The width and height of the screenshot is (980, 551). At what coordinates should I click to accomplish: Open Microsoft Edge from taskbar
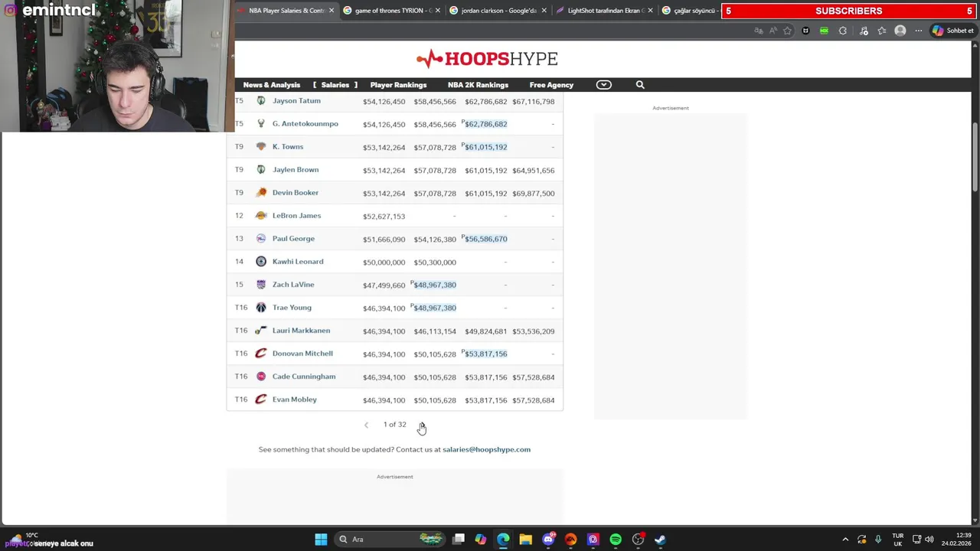(503, 540)
